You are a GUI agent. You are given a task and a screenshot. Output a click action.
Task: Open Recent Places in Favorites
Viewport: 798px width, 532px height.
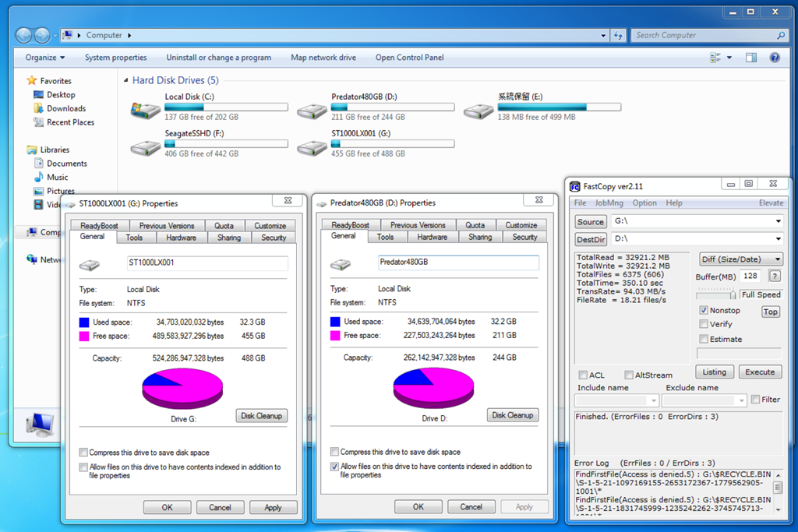click(70, 122)
